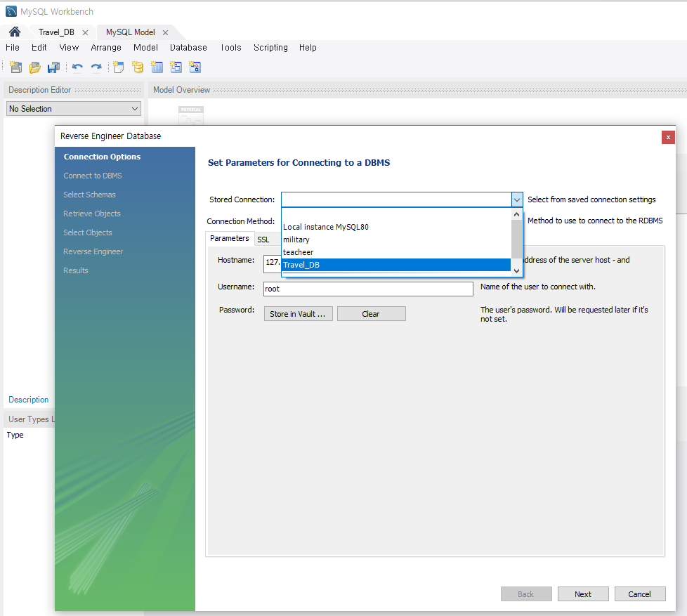Choose the military stored connection
This screenshot has height=616, width=687.
396,240
